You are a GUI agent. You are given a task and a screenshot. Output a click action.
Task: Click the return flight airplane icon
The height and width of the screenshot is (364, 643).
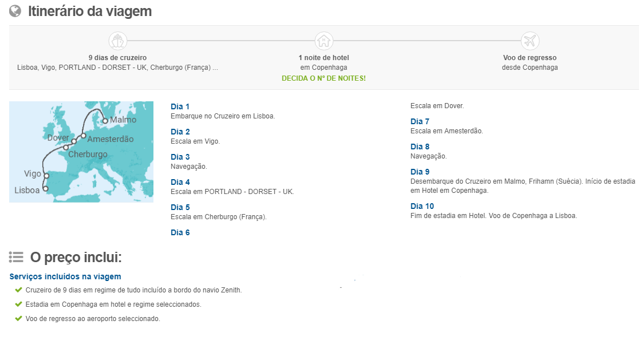530,41
